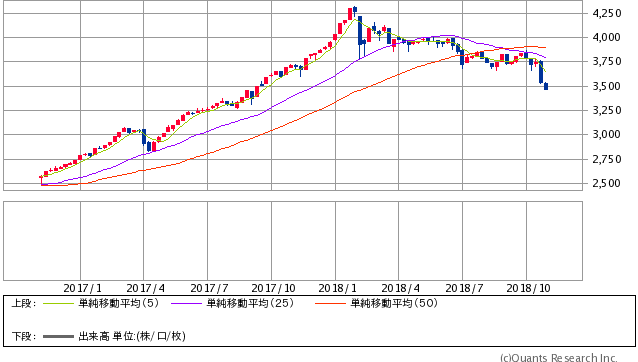Click the red 単純移動平均(50) legend line
638x362 pixels.
coord(330,303)
